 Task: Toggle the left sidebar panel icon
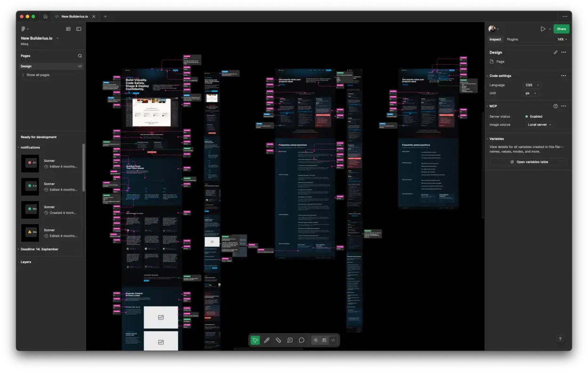(x=78, y=29)
